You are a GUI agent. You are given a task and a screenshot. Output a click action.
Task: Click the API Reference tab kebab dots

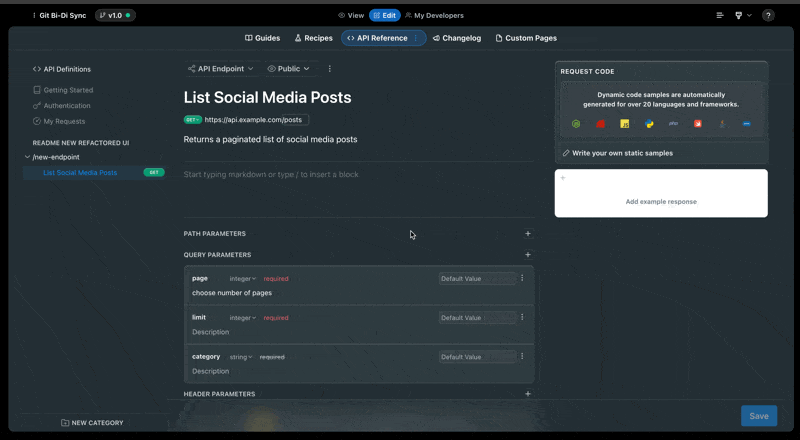pos(416,38)
